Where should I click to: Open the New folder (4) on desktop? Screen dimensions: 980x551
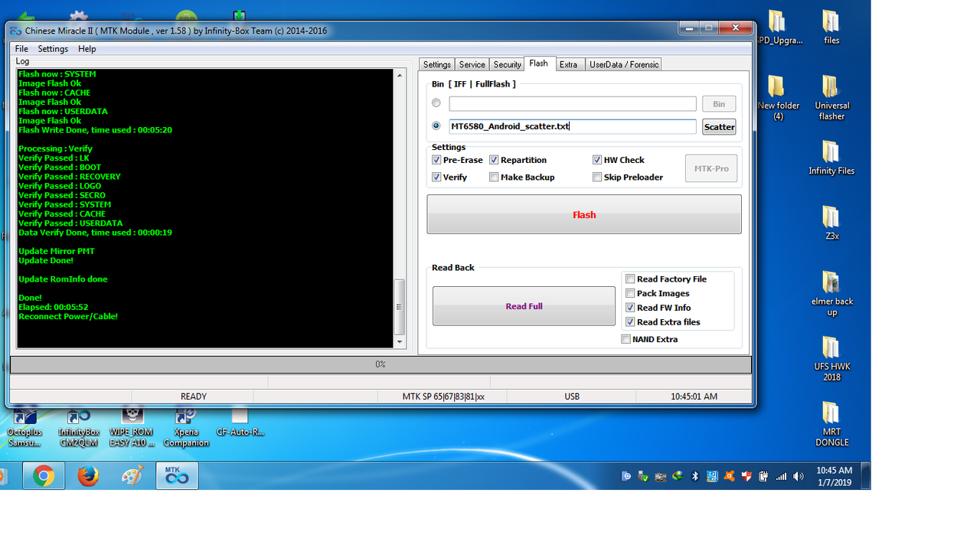pos(777,97)
